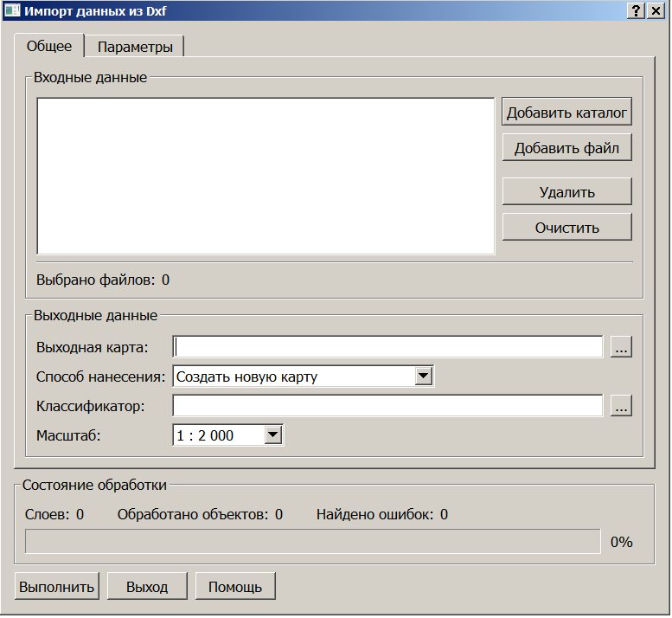Start the import with Выполнить
Screen dimensions: 672x618
point(57,586)
